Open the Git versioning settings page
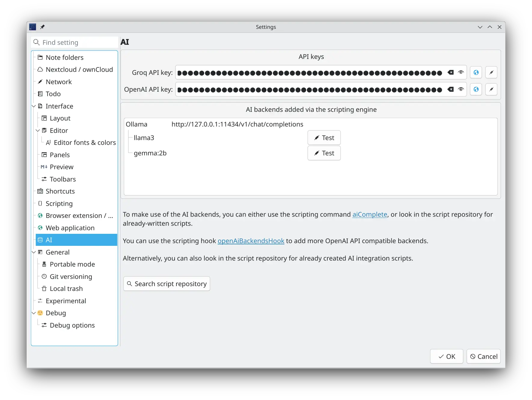532x400 pixels. [71, 276]
